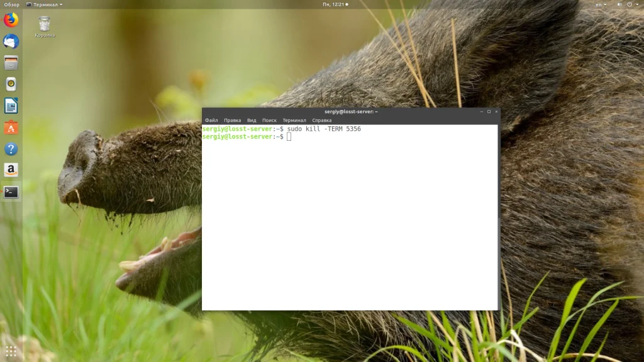The image size is (644, 362).
Task: Open the clock calendar showing Пн, 12:21
Action: (335, 4)
